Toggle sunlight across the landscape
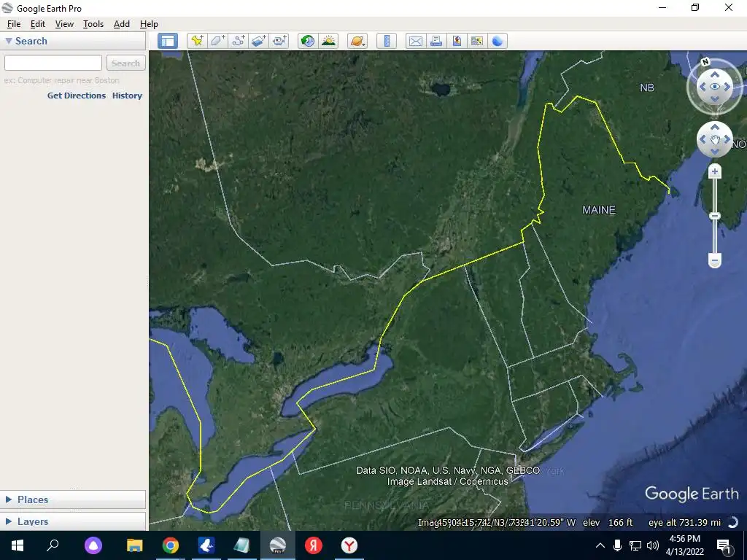Screen dimensions: 747x560 click(x=329, y=41)
